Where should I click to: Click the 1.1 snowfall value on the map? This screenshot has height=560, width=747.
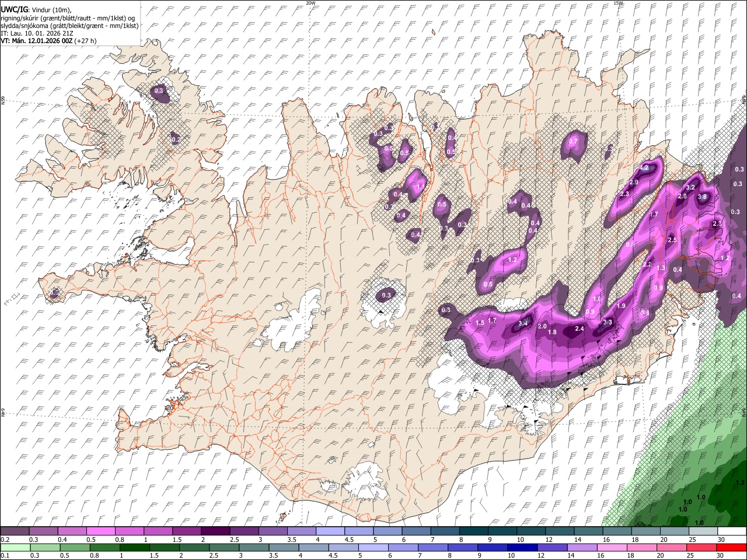(x=421, y=187)
